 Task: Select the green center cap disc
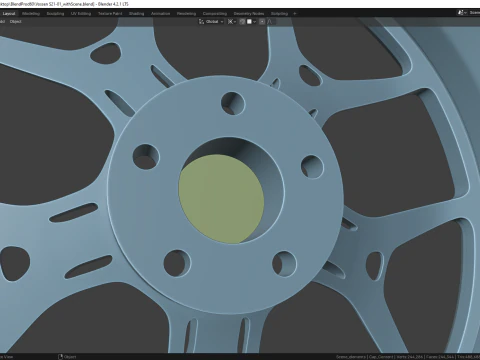click(221, 199)
